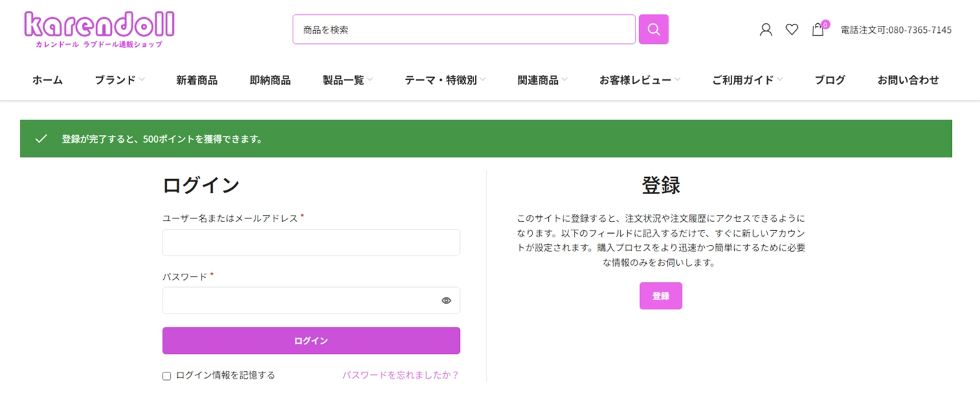
Task: Expand the テーマ・特徴別 dropdown arrow
Action: [x=482, y=80]
